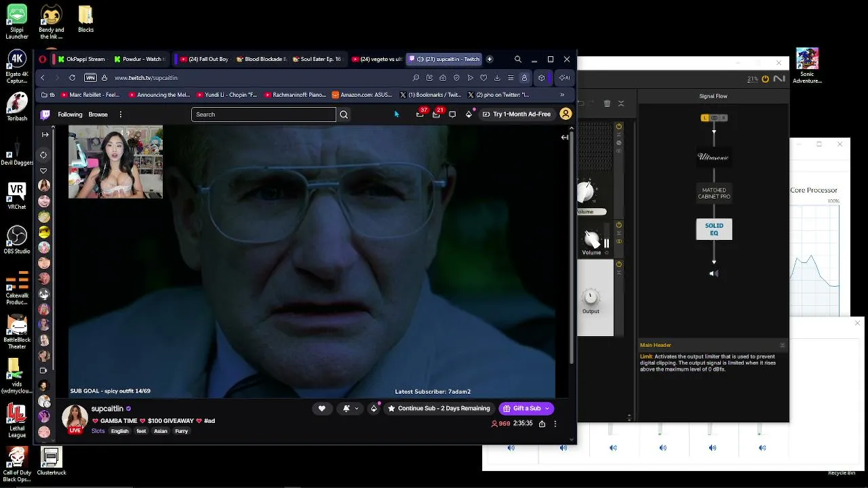Launch OBS Studio from desktop
Image resolution: width=868 pixels, height=488 pixels.
coord(17,240)
